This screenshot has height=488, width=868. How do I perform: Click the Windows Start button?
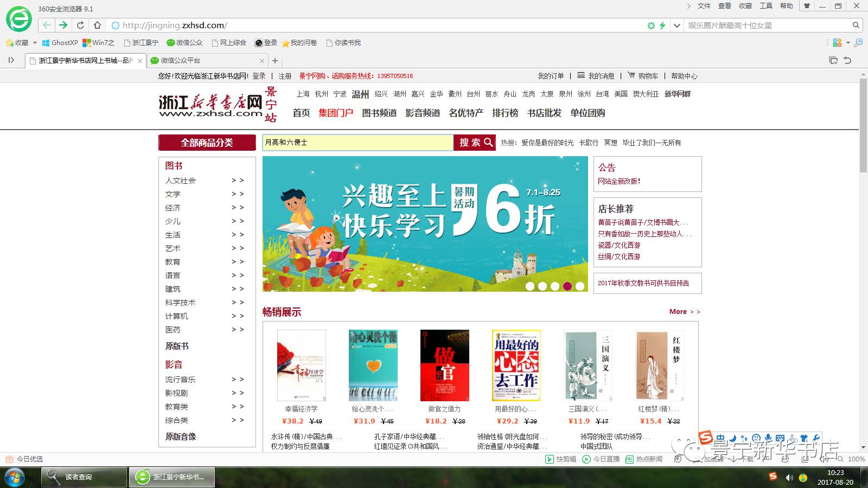pos(14,477)
